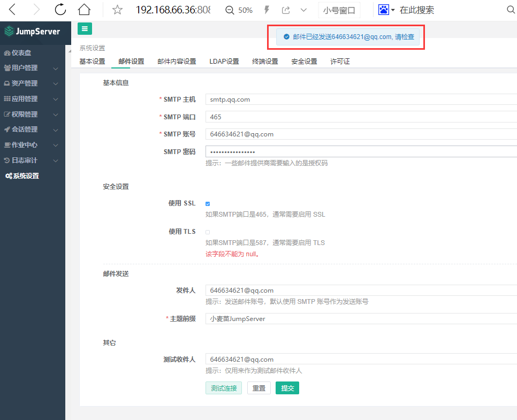Open 应用管理 sidebar menu
Viewport: 517px width, 420px height.
pos(20,99)
